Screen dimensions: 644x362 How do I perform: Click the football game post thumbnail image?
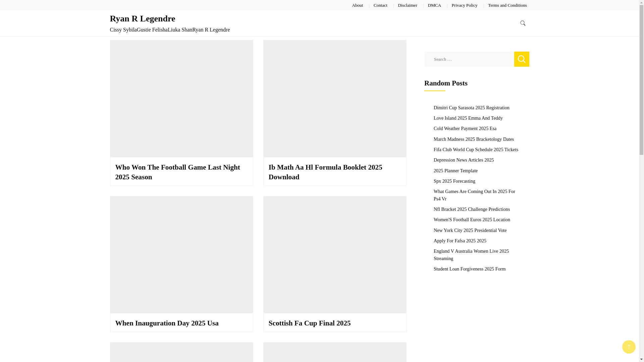coord(181,99)
